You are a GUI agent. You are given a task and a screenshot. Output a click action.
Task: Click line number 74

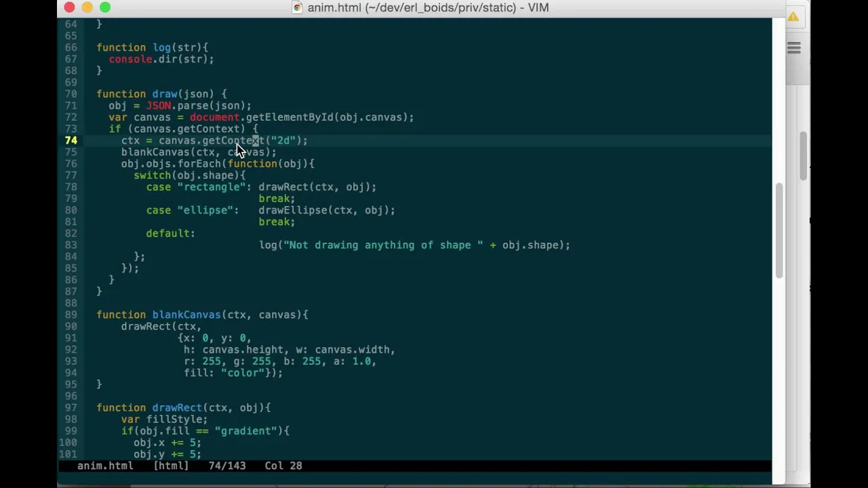pos(71,140)
